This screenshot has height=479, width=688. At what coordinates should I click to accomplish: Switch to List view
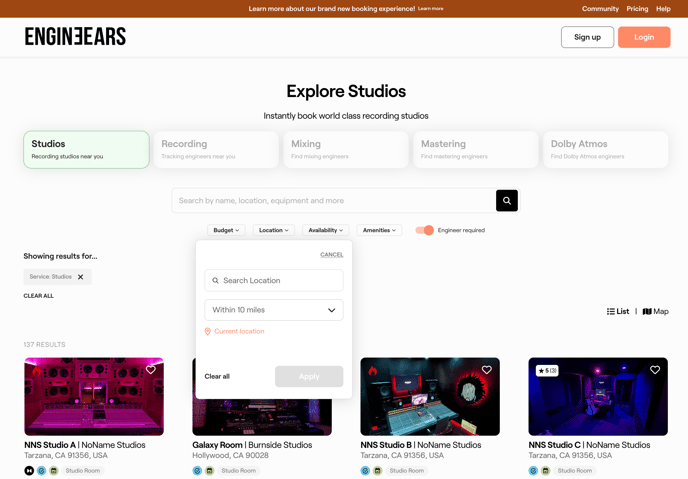pyautogui.click(x=618, y=311)
